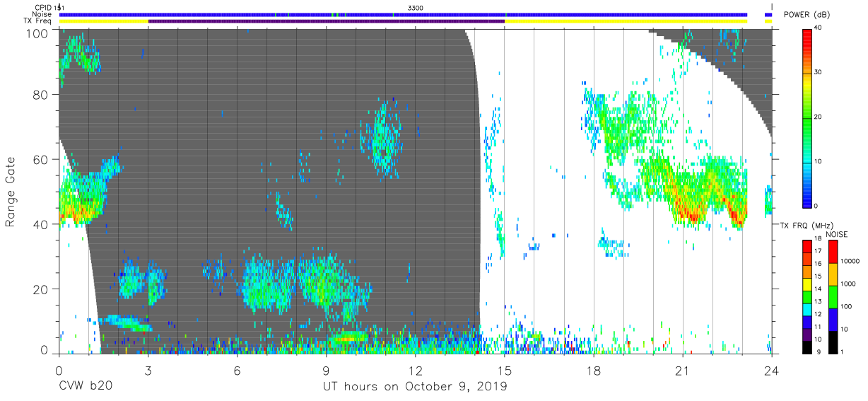868x401 pixels.
Task: Click the 'Noise' row label at top left
Action: 43,14
